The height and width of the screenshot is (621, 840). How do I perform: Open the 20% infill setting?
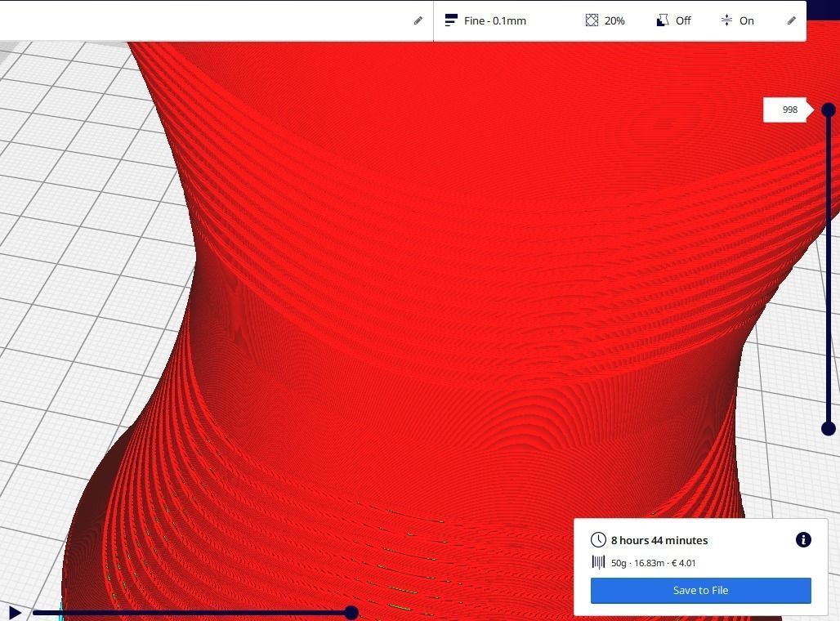(614, 20)
